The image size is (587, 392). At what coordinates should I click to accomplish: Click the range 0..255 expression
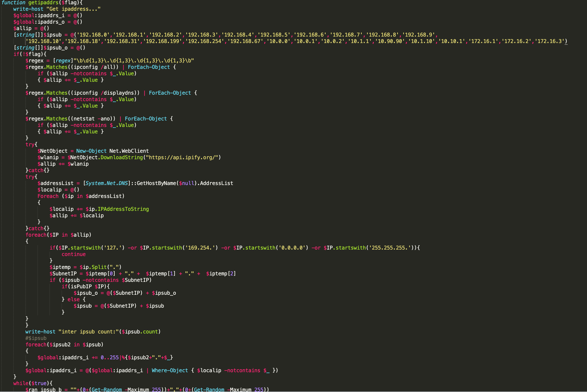coord(110,358)
